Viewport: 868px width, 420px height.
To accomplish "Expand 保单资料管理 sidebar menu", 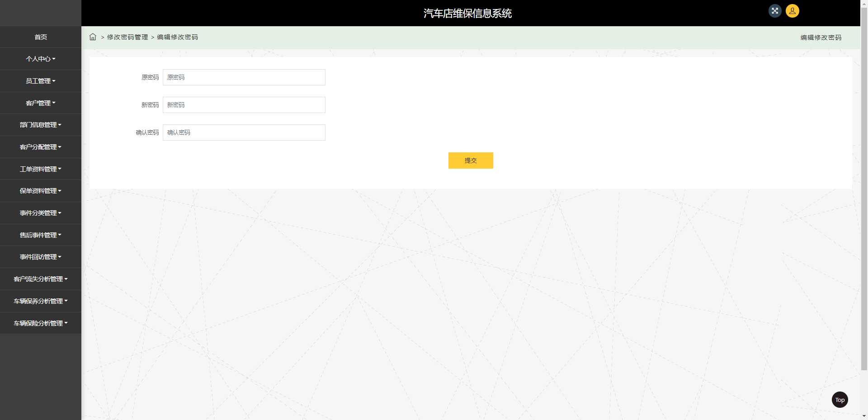I will coord(41,191).
